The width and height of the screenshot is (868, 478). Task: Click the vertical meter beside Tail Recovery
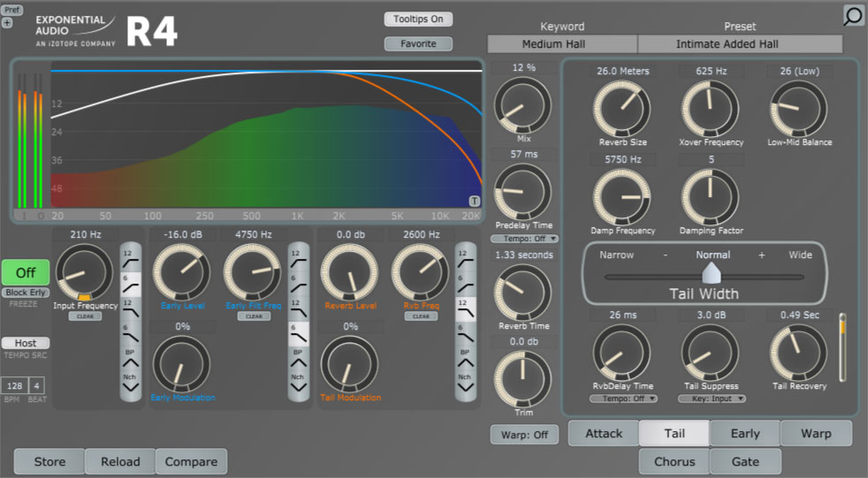[x=842, y=347]
